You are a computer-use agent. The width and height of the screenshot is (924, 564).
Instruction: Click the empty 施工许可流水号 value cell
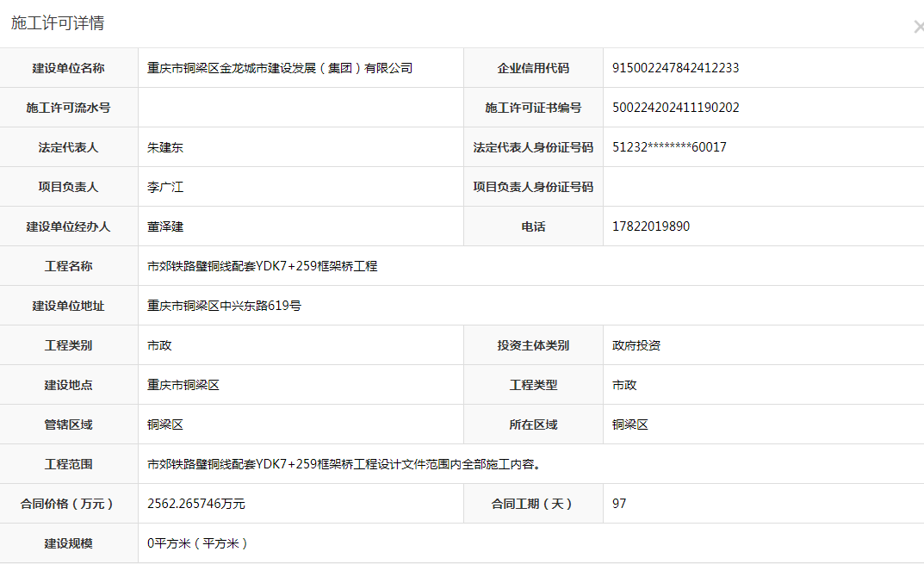tap(301, 108)
